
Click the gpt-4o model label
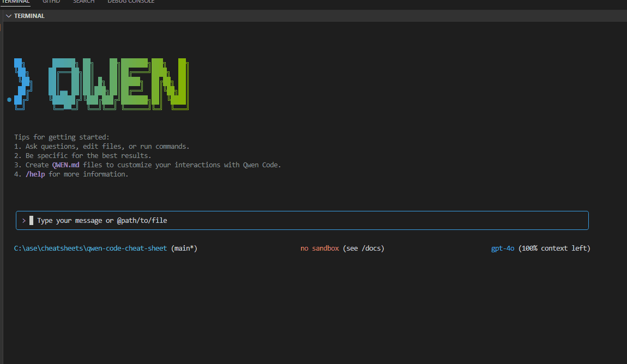(x=503, y=248)
